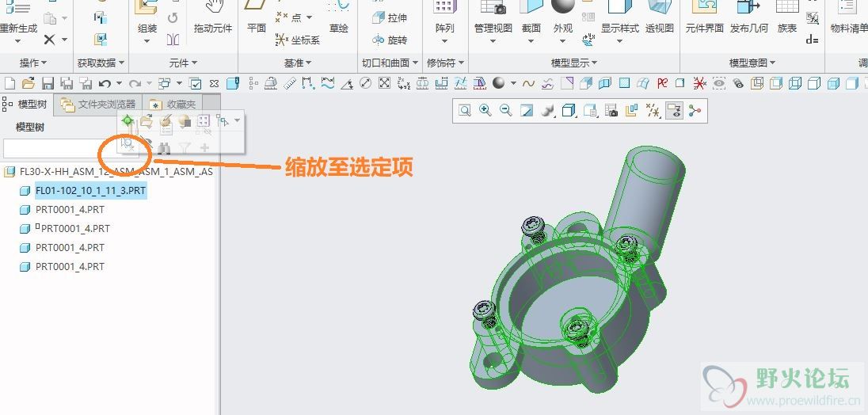Click the ruler measure icon in quick toolbar
The image size is (868, 415).
[x=290, y=83]
